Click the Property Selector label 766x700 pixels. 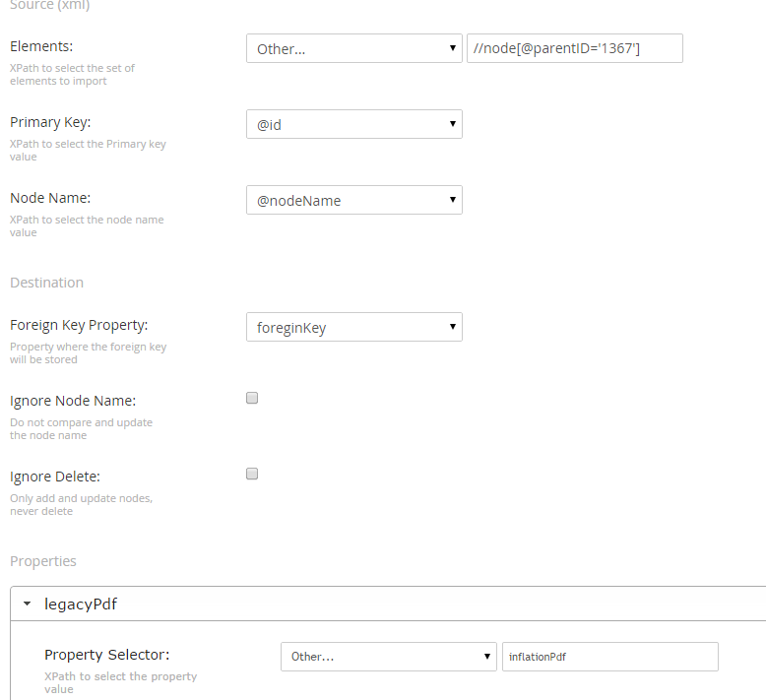(x=107, y=655)
